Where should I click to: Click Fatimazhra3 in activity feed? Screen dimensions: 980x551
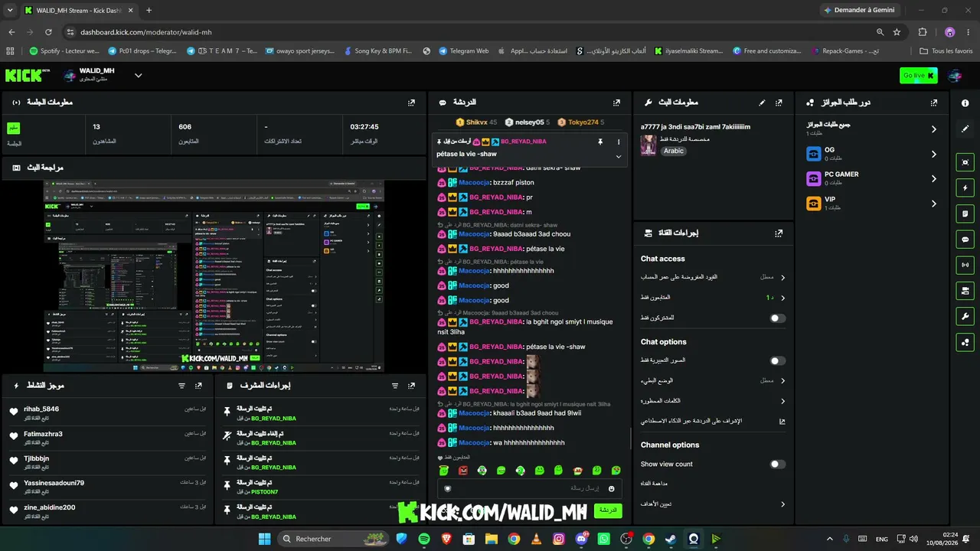tap(43, 434)
